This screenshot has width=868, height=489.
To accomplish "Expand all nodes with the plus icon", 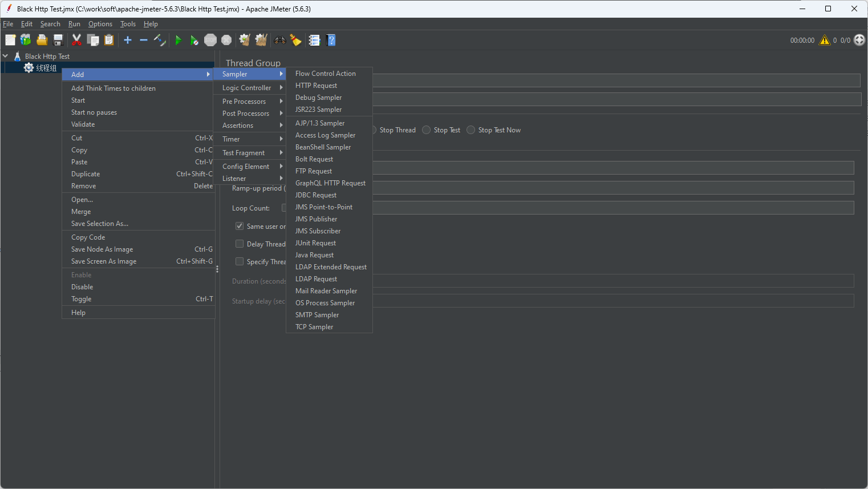I will 128,40.
